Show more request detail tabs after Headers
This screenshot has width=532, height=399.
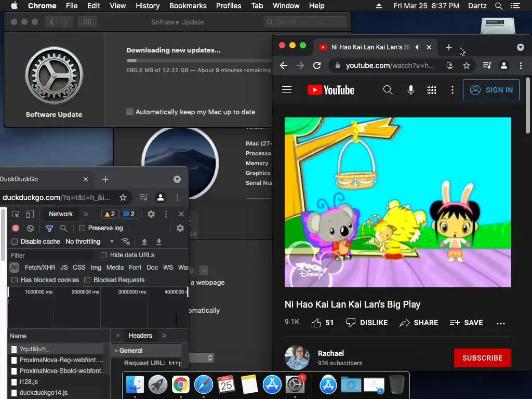(165, 336)
